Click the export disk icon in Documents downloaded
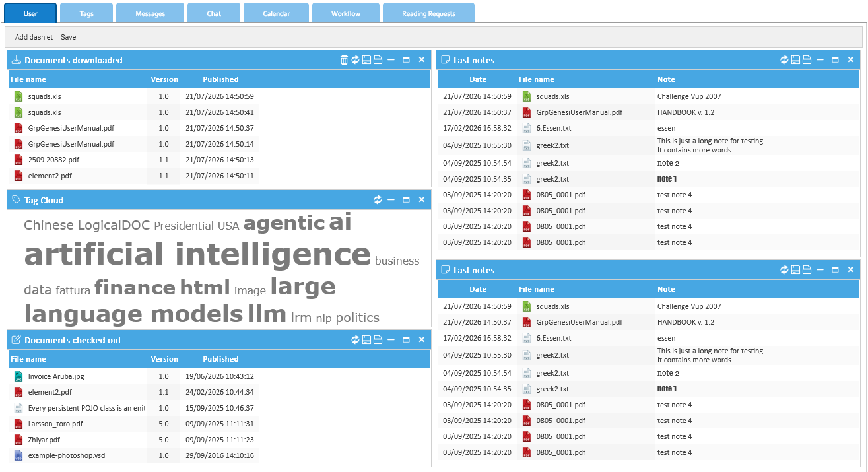868x472 pixels. coord(366,60)
